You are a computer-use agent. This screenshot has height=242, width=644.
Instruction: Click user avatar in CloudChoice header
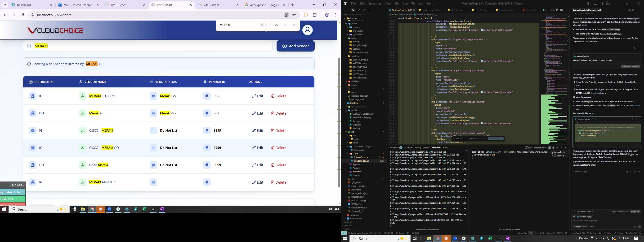click(308, 30)
